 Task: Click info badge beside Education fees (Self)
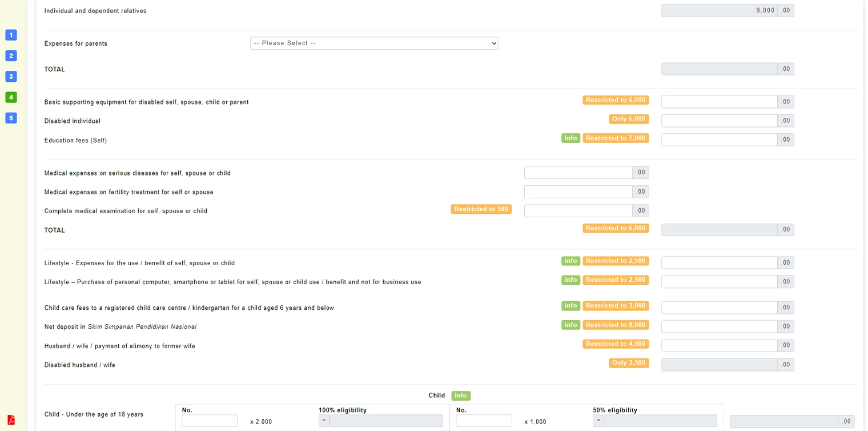point(570,138)
